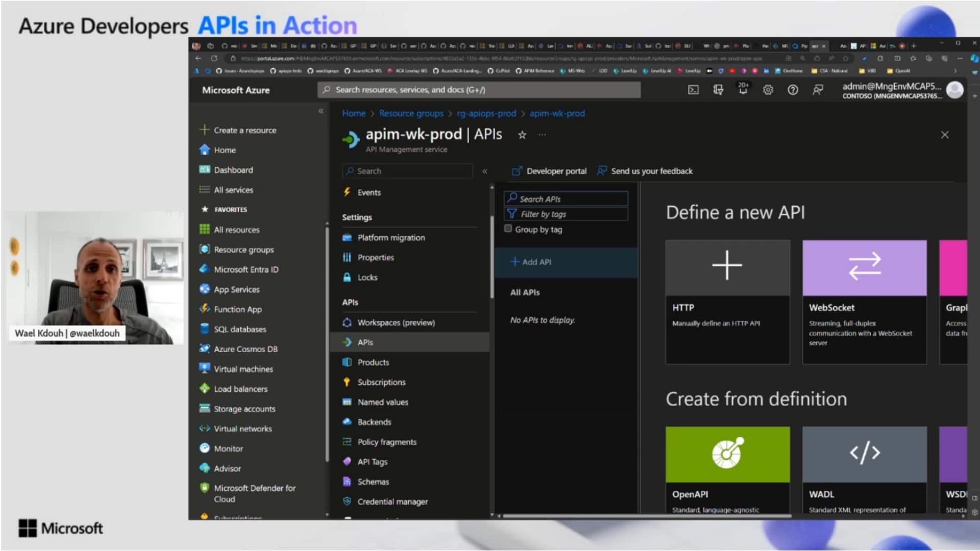980x551 pixels.
Task: Select Named values menu item
Action: pos(382,402)
